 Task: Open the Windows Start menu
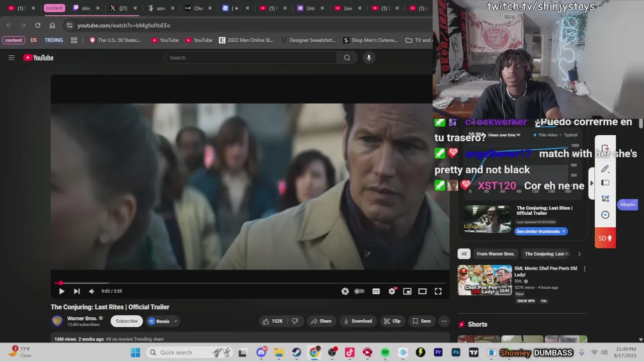pos(135,352)
